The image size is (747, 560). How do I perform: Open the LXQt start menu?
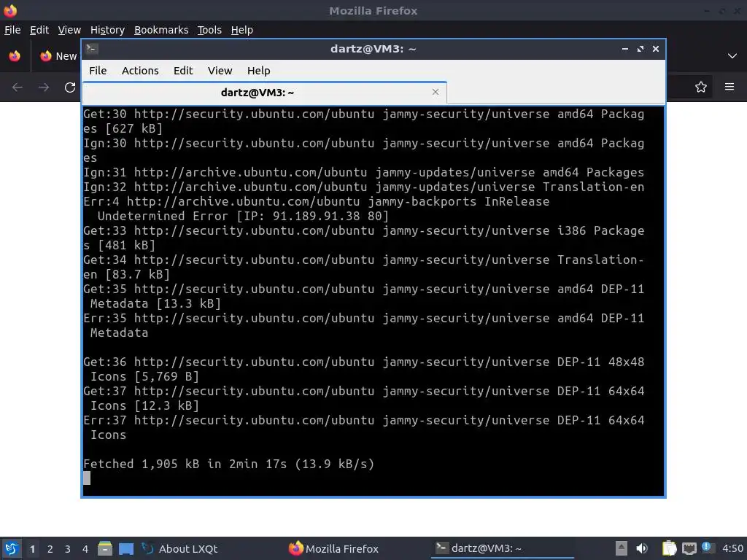tap(12, 548)
